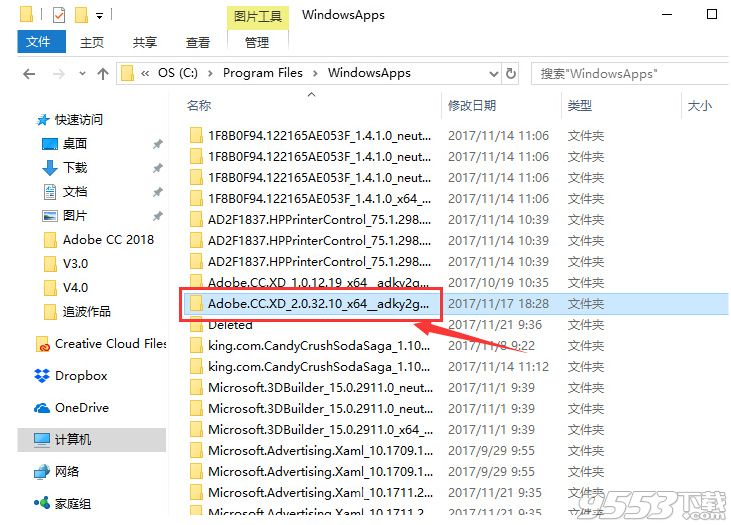This screenshot has height=525, width=731.
Task: Click the Forward navigation arrow
Action: (x=59, y=74)
